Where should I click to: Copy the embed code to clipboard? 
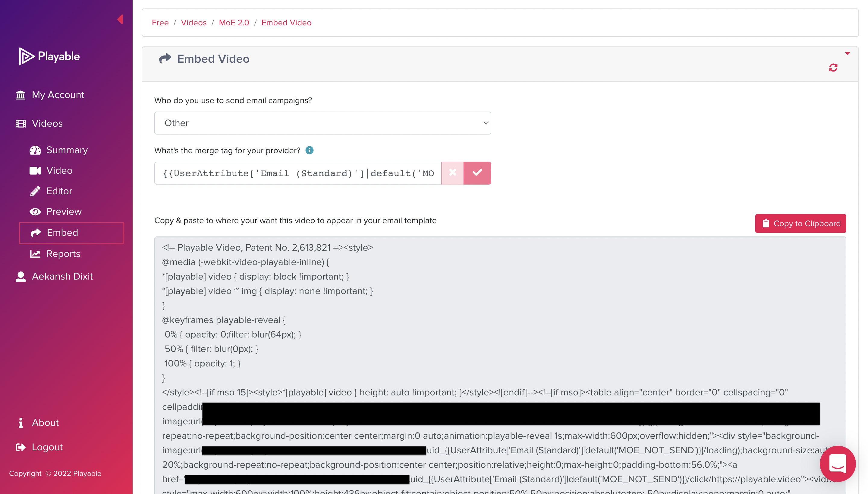pos(800,223)
